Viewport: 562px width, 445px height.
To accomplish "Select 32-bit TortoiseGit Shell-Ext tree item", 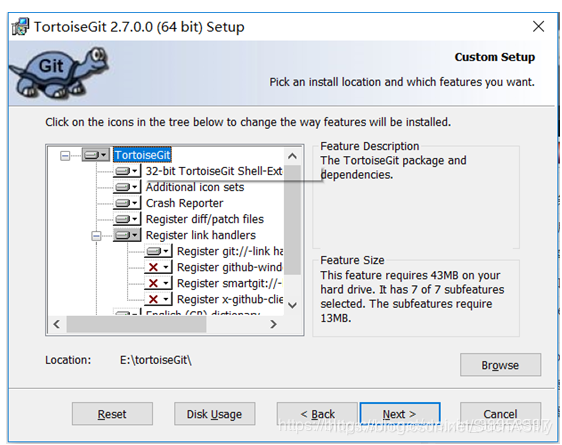I will click(x=214, y=171).
